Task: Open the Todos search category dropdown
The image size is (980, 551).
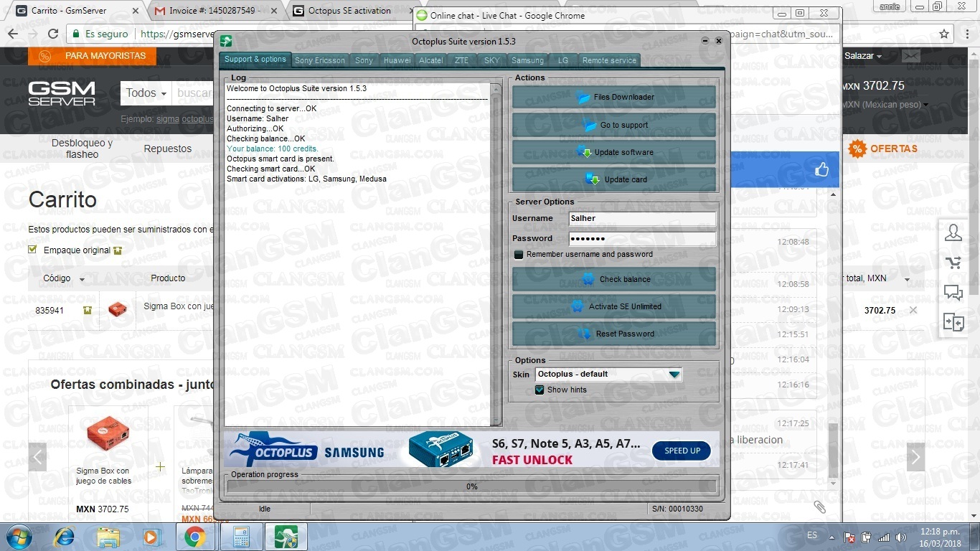Action: pos(146,93)
